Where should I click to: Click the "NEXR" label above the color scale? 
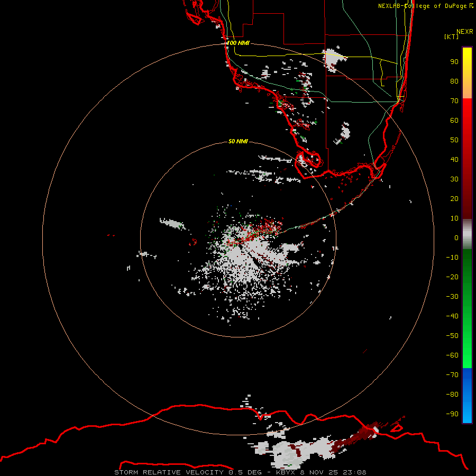coord(465,32)
